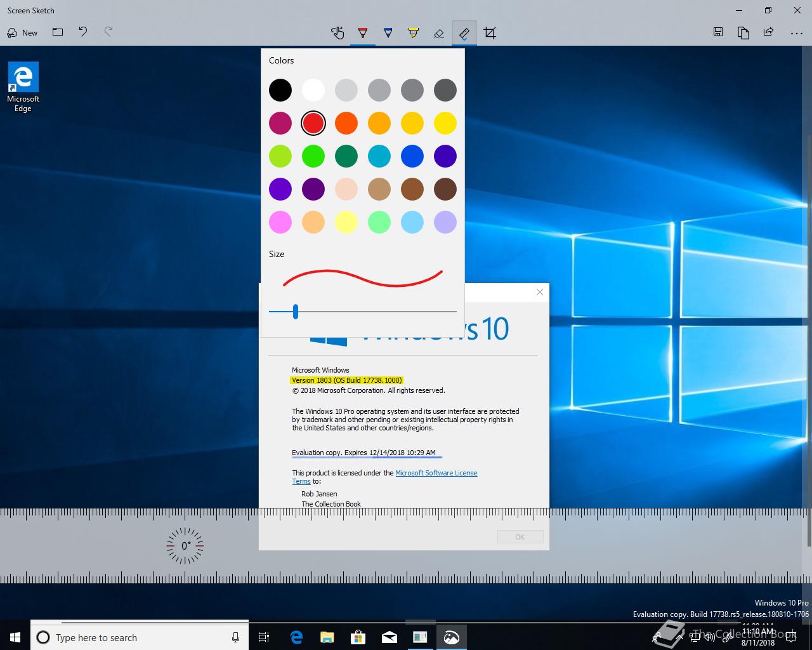This screenshot has width=812, height=650.
Task: Pick the magenta-pink color swatch
Action: [x=280, y=123]
